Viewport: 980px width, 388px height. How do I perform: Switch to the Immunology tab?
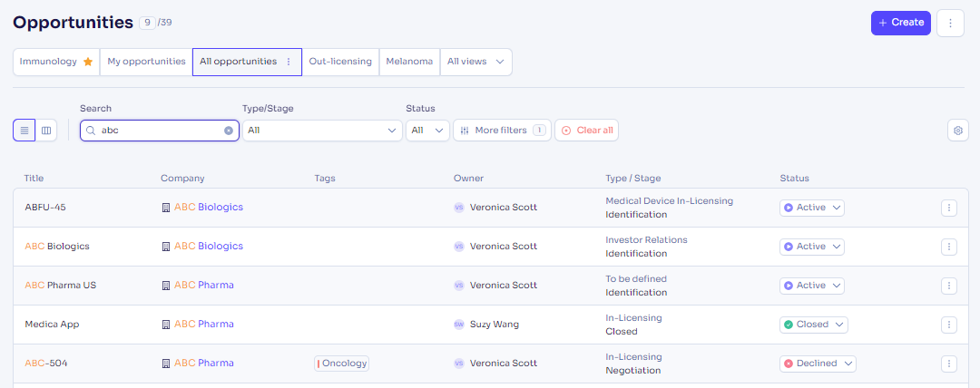(56, 62)
